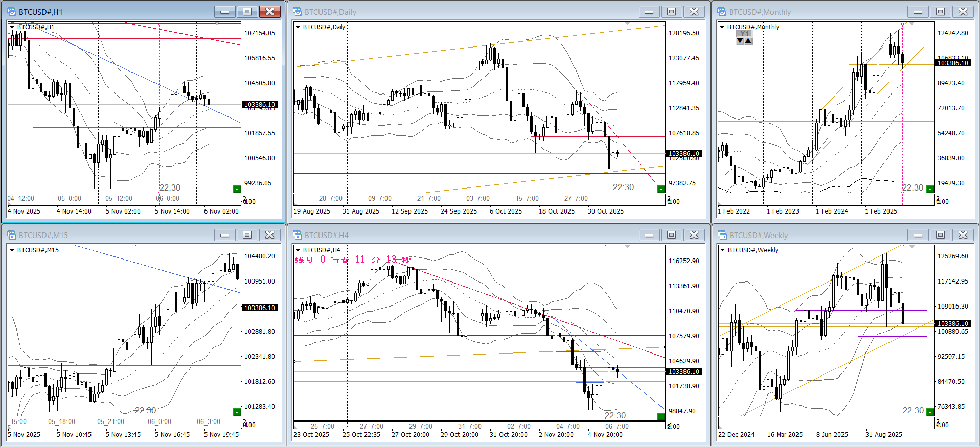
Task: Click the M15 chart window title icon
Action: [12, 235]
